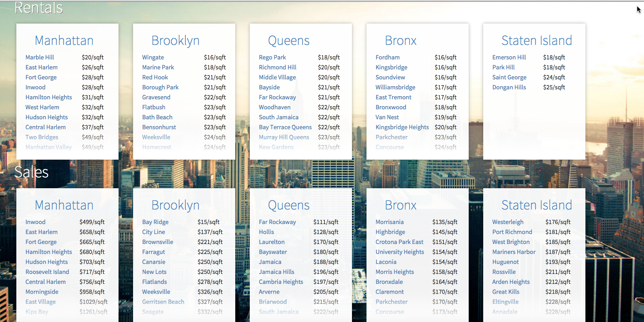Open Morrisania in Bronx sales
Image resolution: width=644 pixels, height=322 pixels.
(x=390, y=222)
